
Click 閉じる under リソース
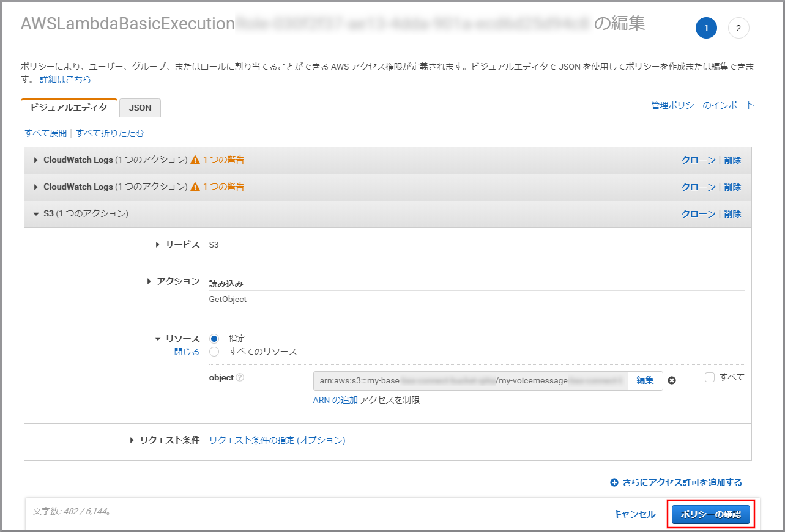point(187,352)
